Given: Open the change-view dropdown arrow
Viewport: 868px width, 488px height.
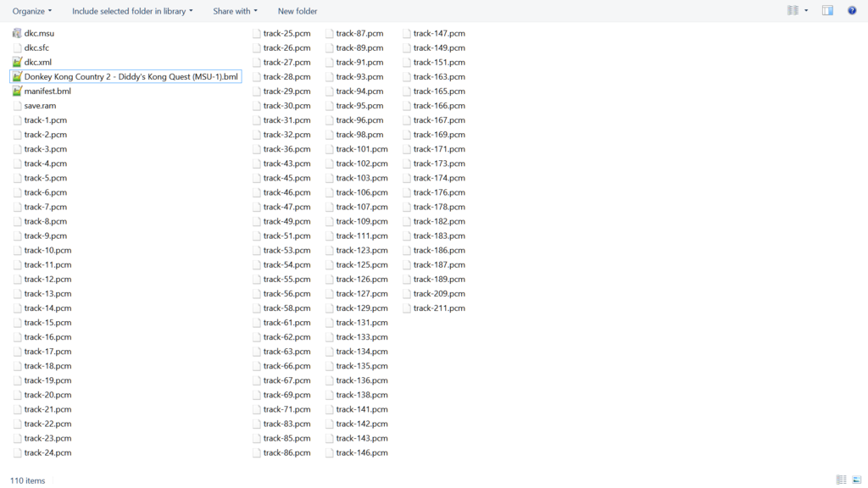Looking at the screenshot, I should coord(806,10).
